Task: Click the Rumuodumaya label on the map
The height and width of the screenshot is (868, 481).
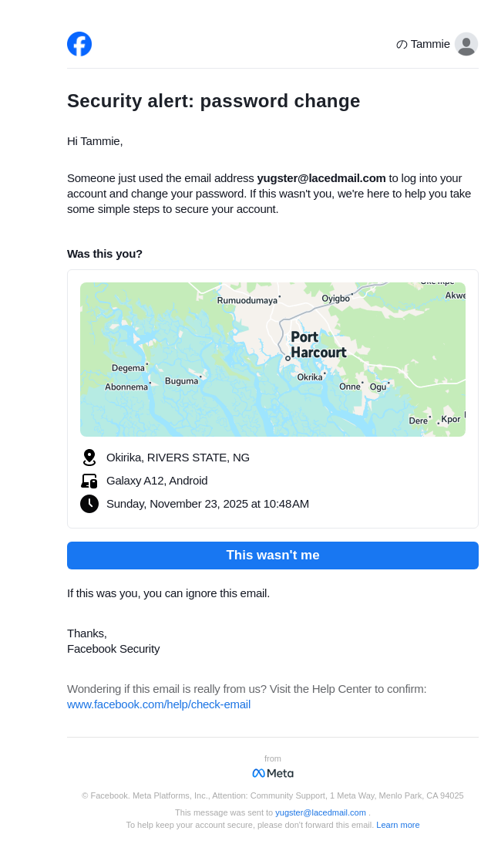Action: tap(247, 300)
